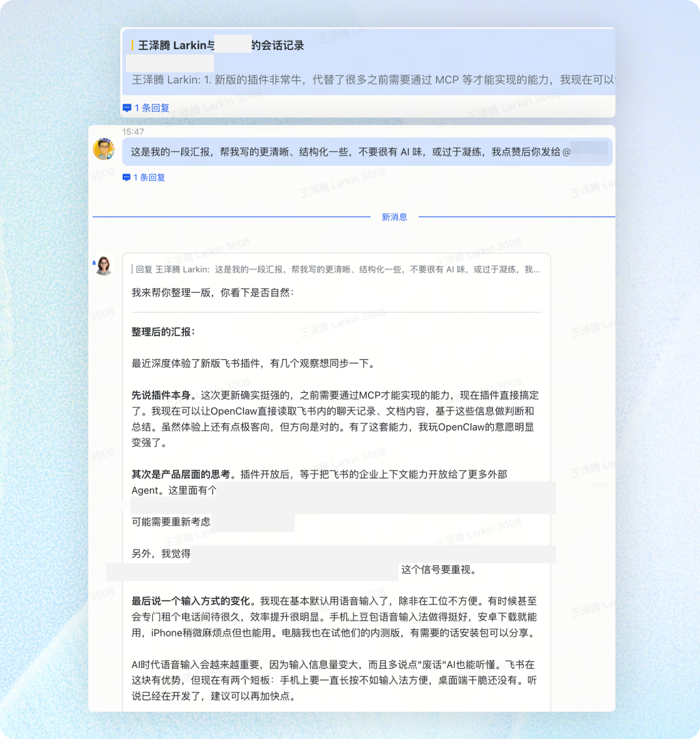
Task: Click the woman's avatar beside the reply
Action: pyautogui.click(x=104, y=266)
